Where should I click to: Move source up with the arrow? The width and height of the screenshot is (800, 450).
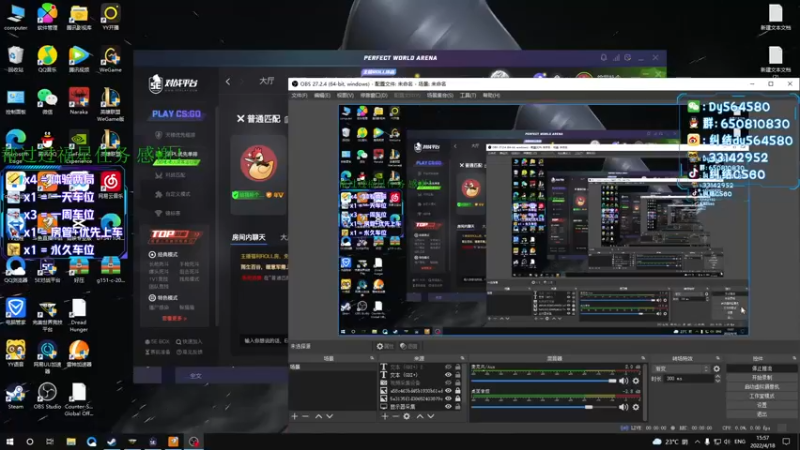click(420, 416)
